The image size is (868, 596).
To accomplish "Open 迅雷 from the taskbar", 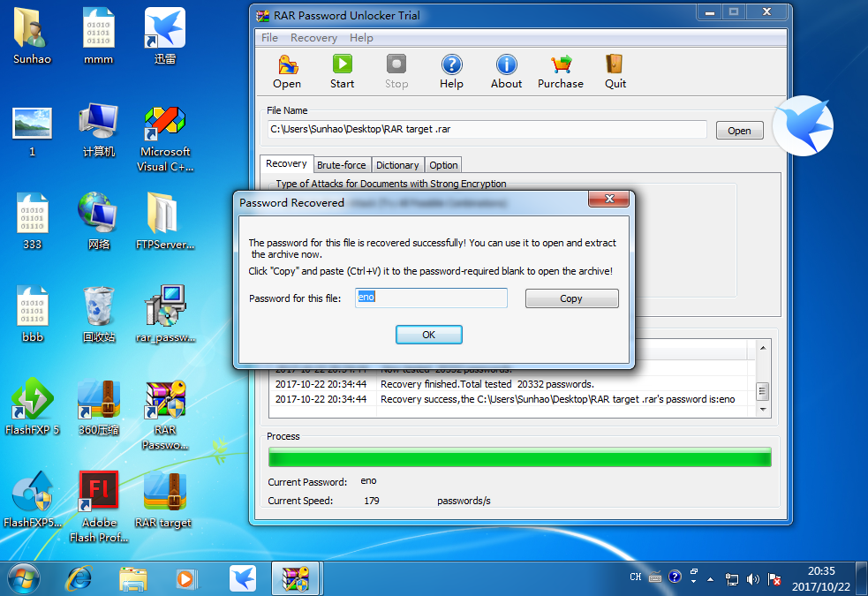I will pyautogui.click(x=243, y=579).
